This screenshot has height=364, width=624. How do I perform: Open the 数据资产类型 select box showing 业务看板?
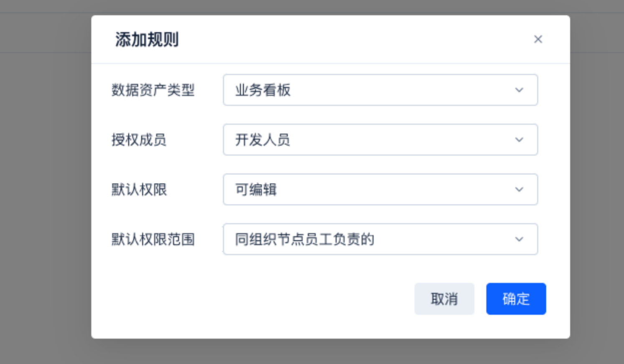click(x=380, y=90)
